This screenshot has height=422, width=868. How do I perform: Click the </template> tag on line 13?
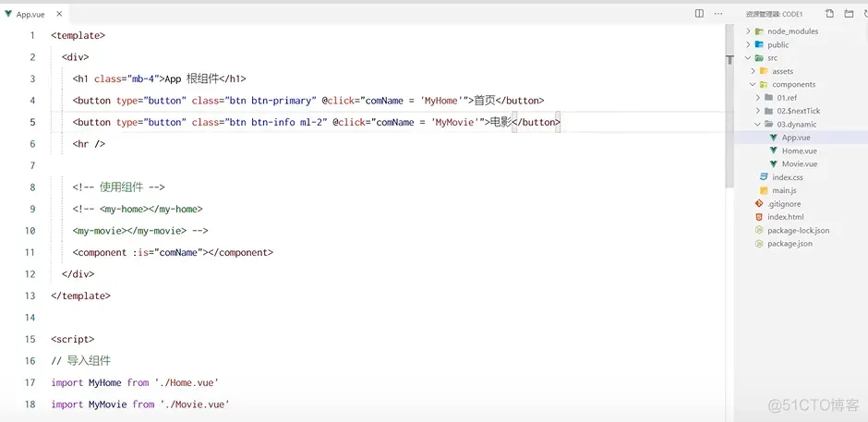coord(81,295)
